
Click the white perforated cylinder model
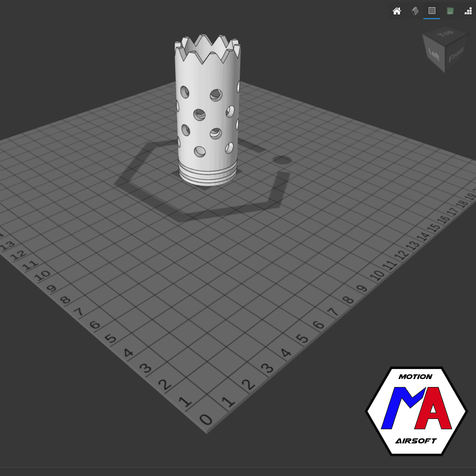(x=207, y=110)
